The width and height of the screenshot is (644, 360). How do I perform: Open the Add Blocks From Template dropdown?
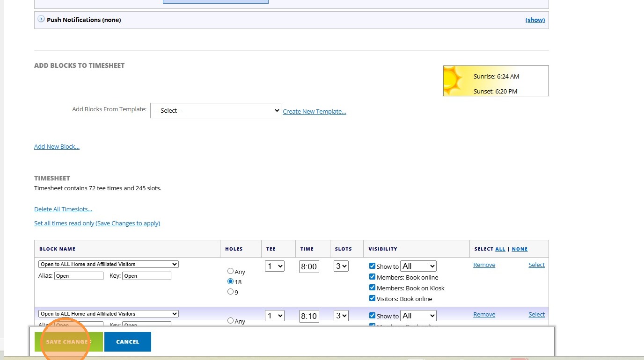216,111
